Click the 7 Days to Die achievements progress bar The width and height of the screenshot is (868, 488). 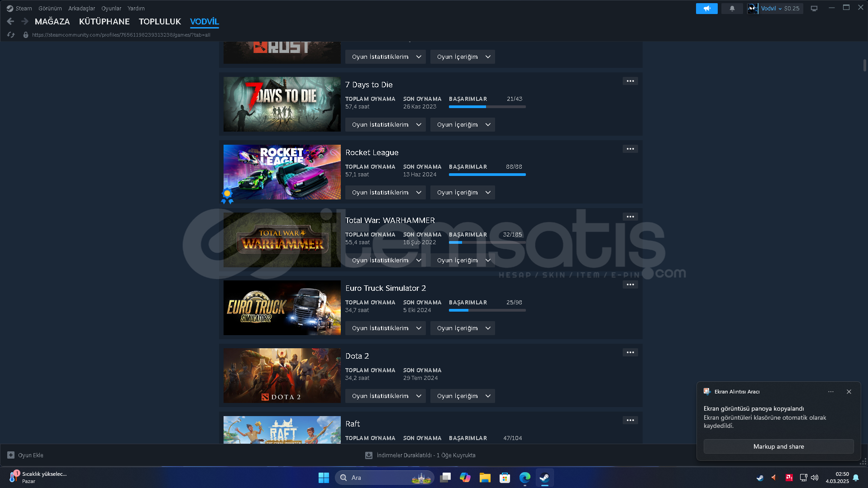[487, 107]
